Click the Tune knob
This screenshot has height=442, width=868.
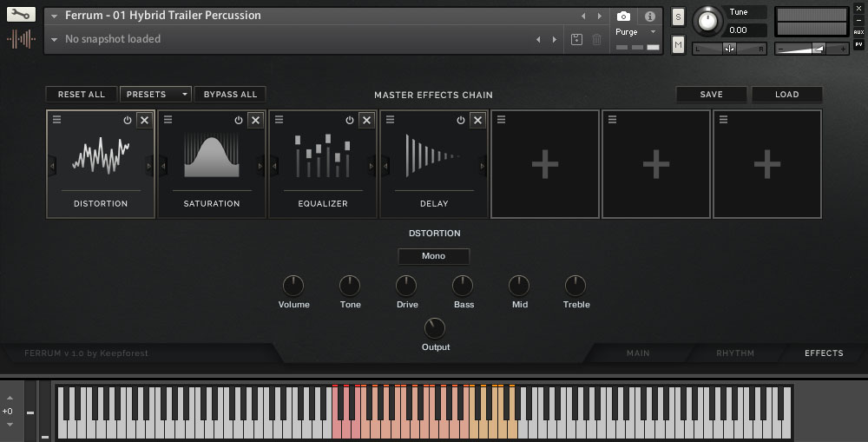pos(707,21)
